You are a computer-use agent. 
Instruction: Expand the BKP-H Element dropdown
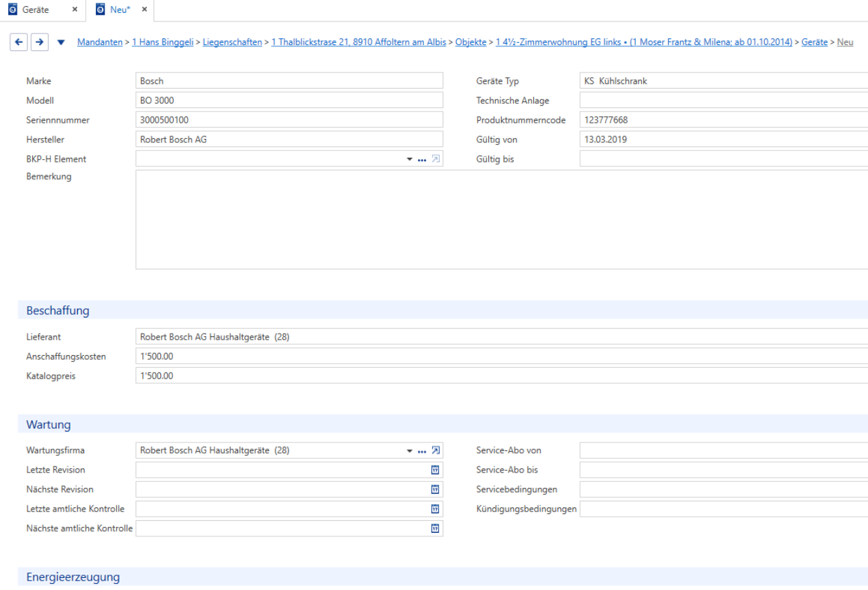point(410,160)
